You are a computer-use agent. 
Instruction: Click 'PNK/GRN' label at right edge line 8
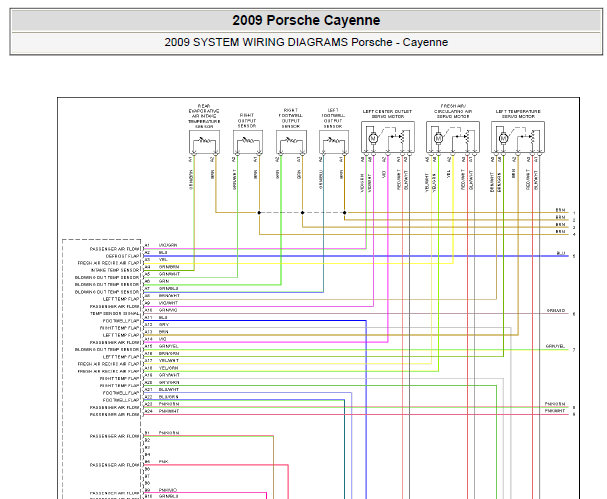pyautogui.click(x=555, y=404)
